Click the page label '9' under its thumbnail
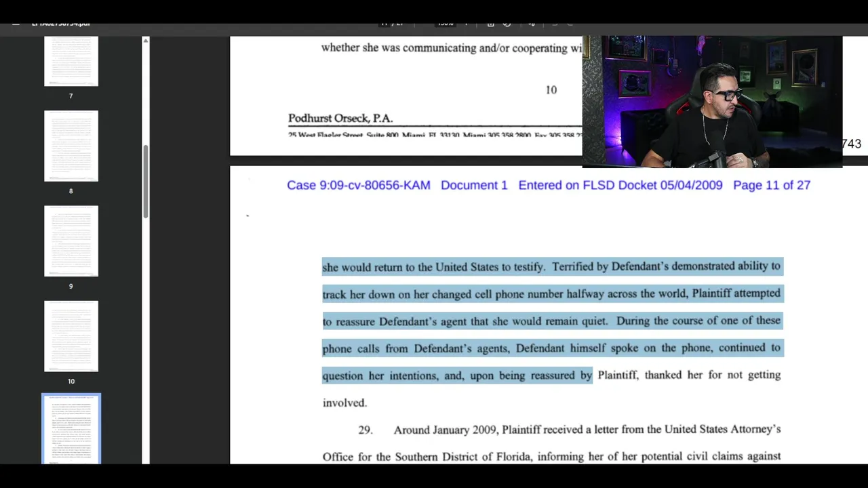The image size is (868, 488). coord(71,286)
